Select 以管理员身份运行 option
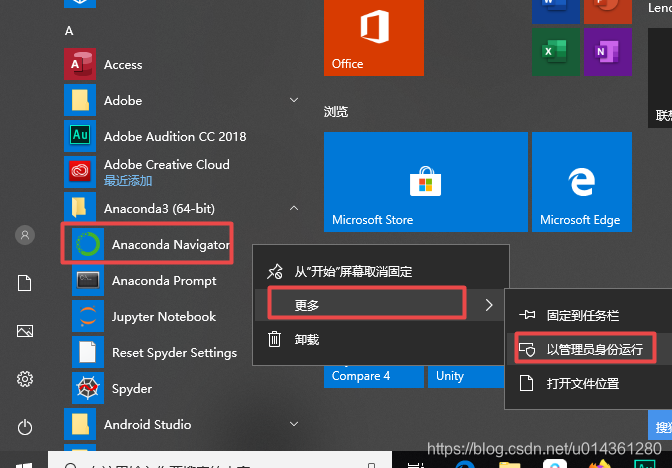 pos(589,349)
